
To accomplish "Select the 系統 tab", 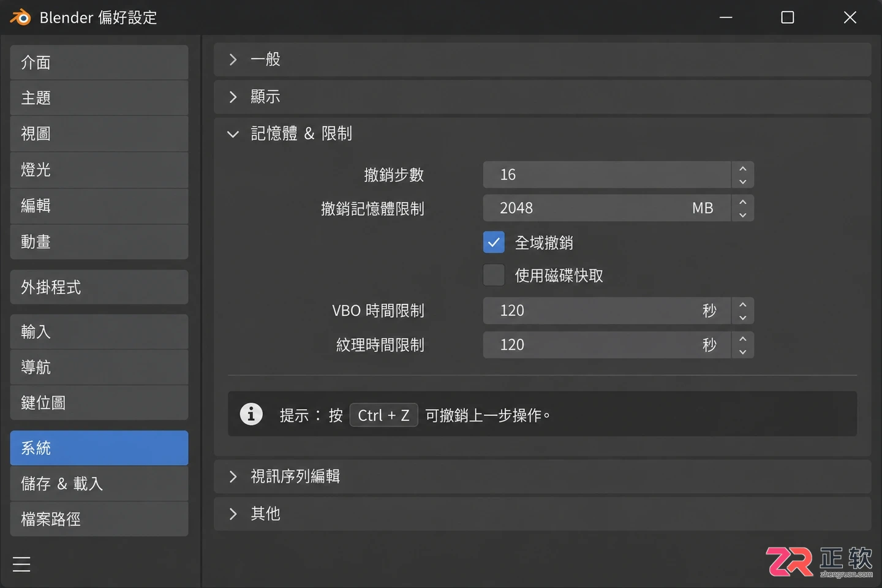I will coord(99,448).
